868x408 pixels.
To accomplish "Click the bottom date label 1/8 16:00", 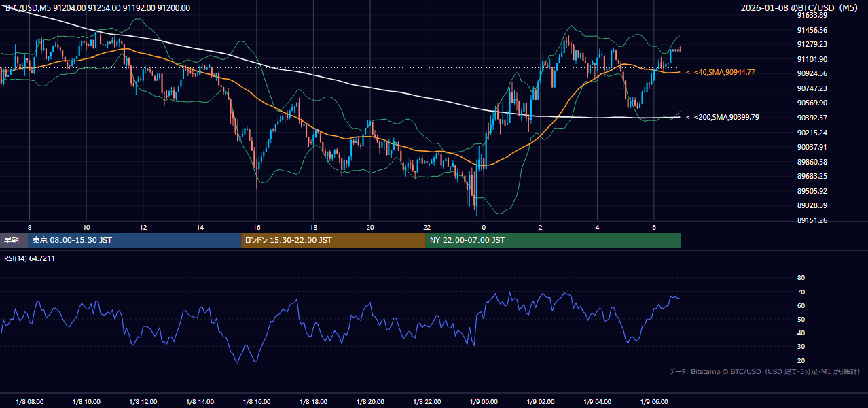I will (257, 402).
